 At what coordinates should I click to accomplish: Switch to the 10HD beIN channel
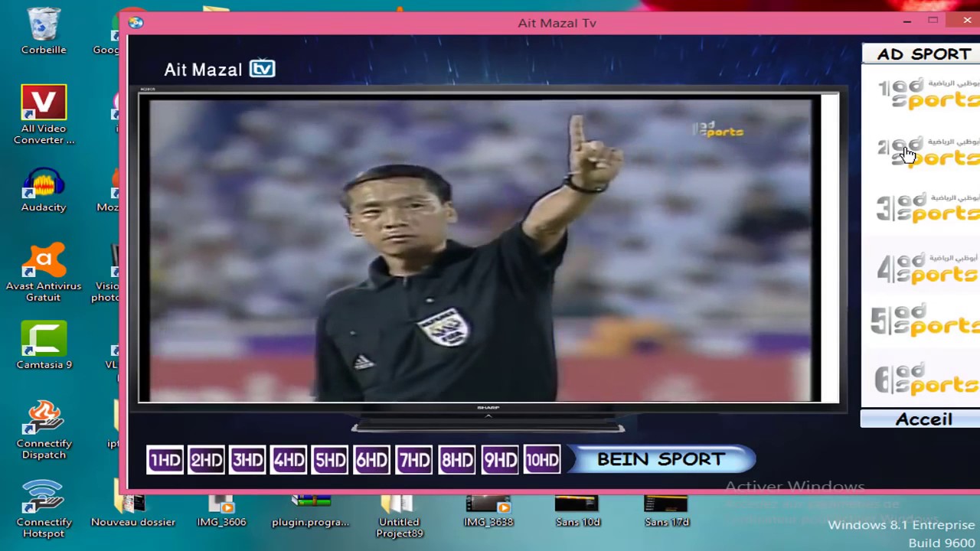coord(542,460)
